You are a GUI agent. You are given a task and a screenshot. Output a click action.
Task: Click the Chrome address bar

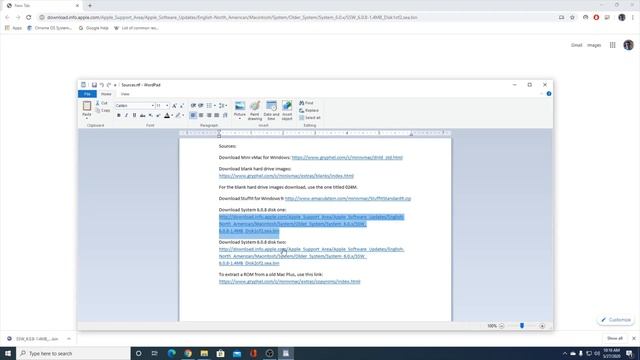click(x=298, y=18)
